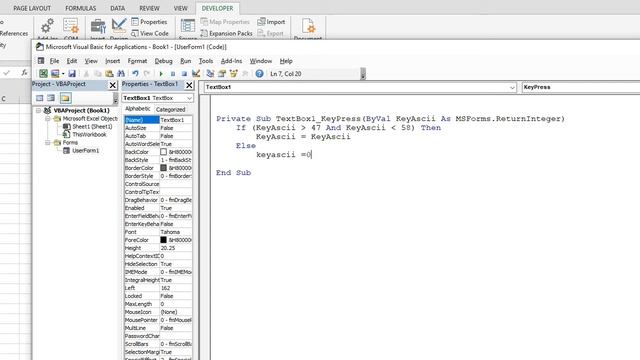Toggle Design Mode in the VBA toolbar

click(x=196, y=73)
